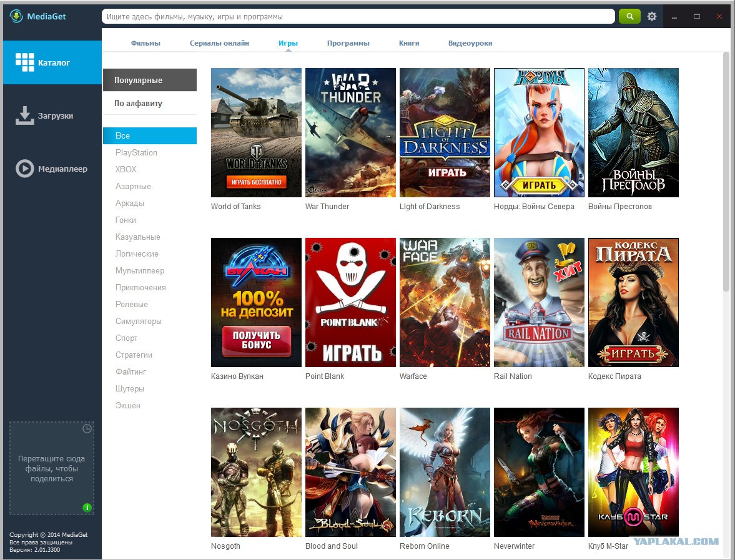735x560 pixels.
Task: Open the Blood and Soul cover
Action: coord(350,473)
